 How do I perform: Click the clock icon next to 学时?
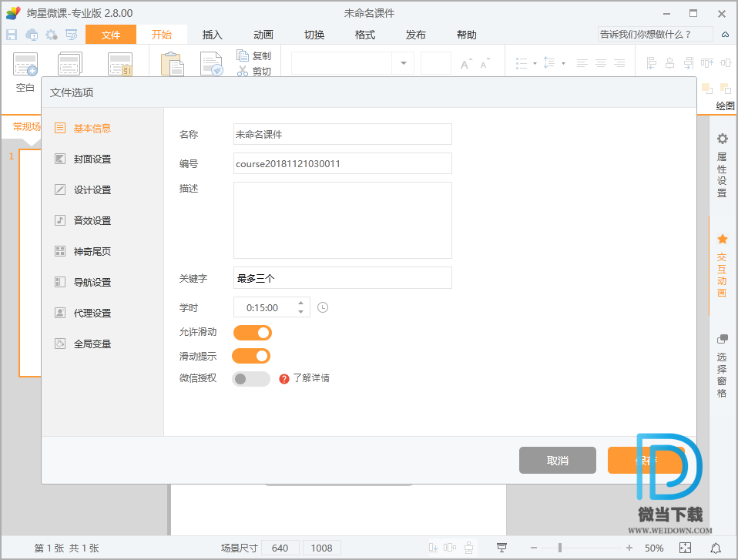(323, 307)
